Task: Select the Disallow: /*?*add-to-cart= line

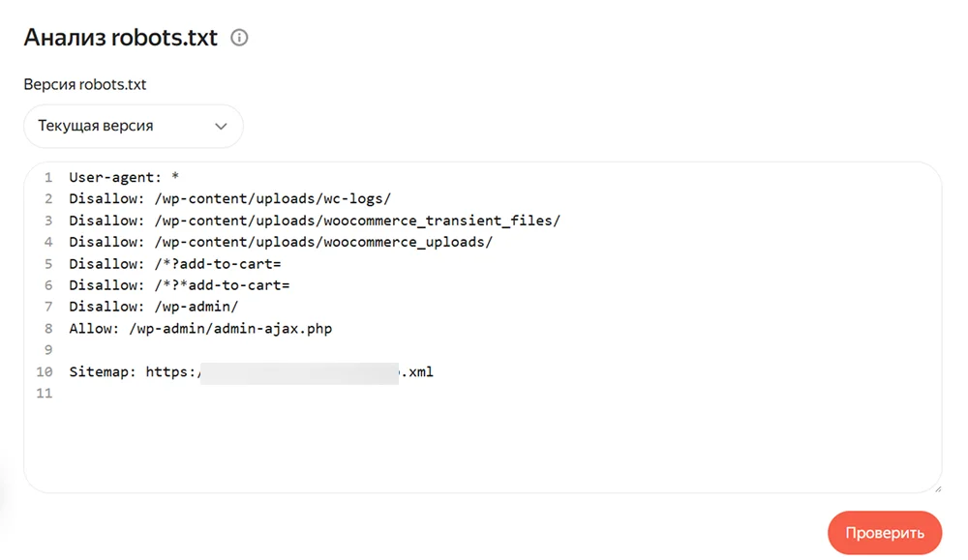Action: coord(179,285)
